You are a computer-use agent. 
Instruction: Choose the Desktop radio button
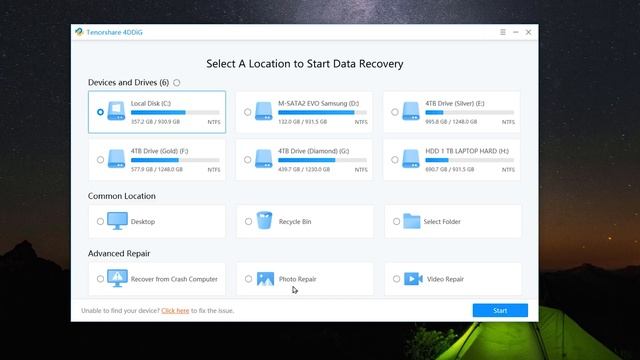pos(100,221)
